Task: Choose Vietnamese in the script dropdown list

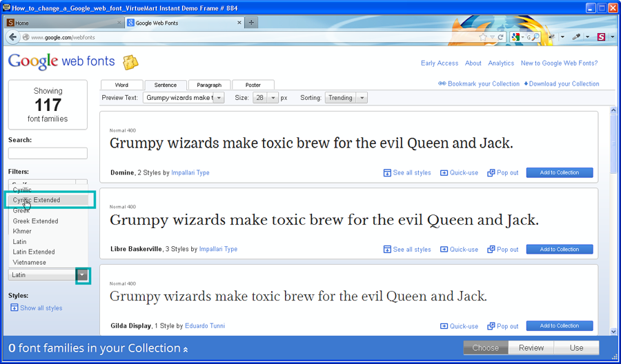Action: pyautogui.click(x=30, y=263)
